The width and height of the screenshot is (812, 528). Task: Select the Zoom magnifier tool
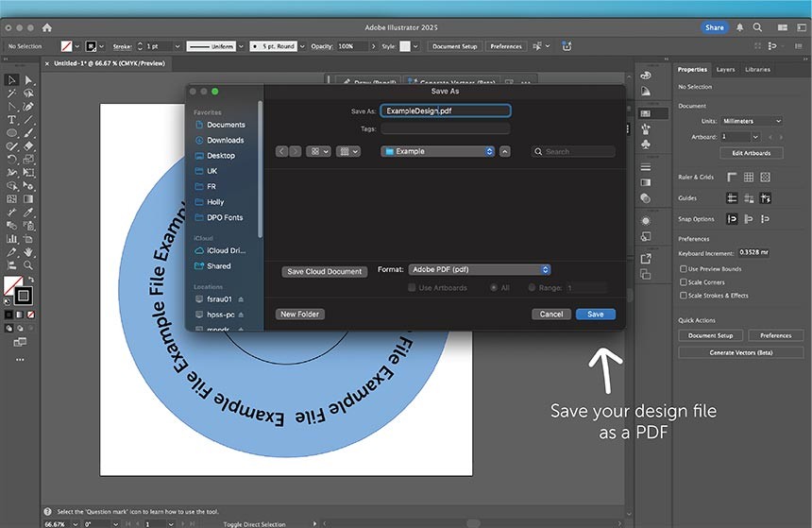[x=28, y=265]
